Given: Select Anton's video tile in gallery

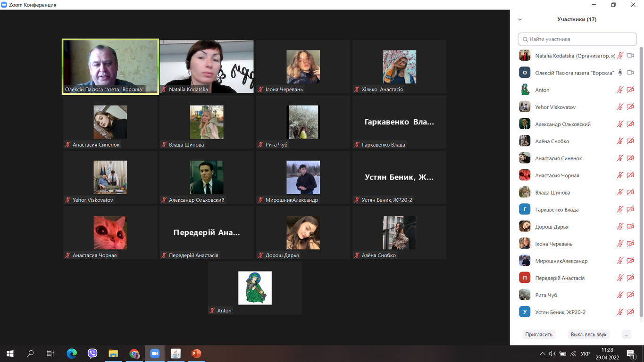Looking at the screenshot, I should [x=255, y=288].
